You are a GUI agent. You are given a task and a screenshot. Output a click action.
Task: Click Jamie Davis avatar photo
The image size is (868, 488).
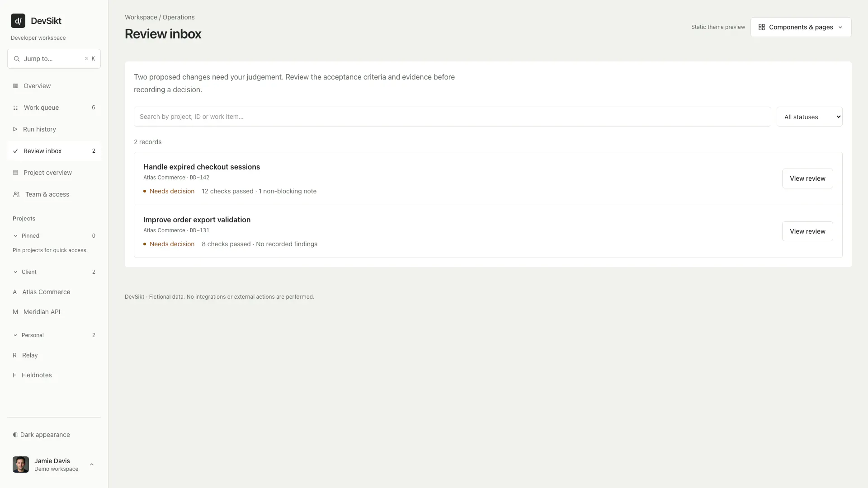coord(21,465)
